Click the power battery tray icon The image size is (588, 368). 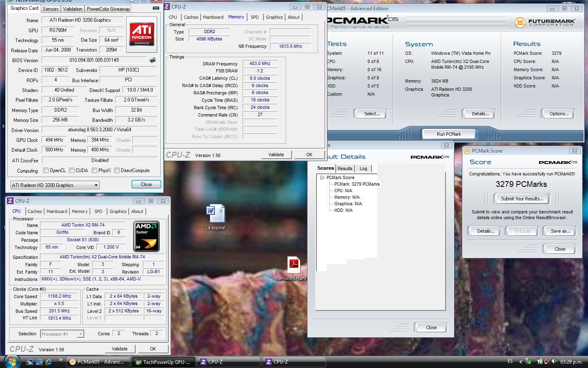click(539, 361)
